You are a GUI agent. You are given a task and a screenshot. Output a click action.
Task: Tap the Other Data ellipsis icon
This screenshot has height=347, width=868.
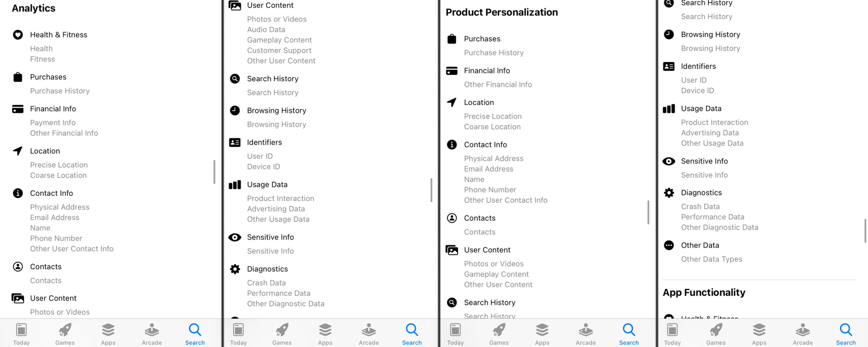[x=669, y=245]
